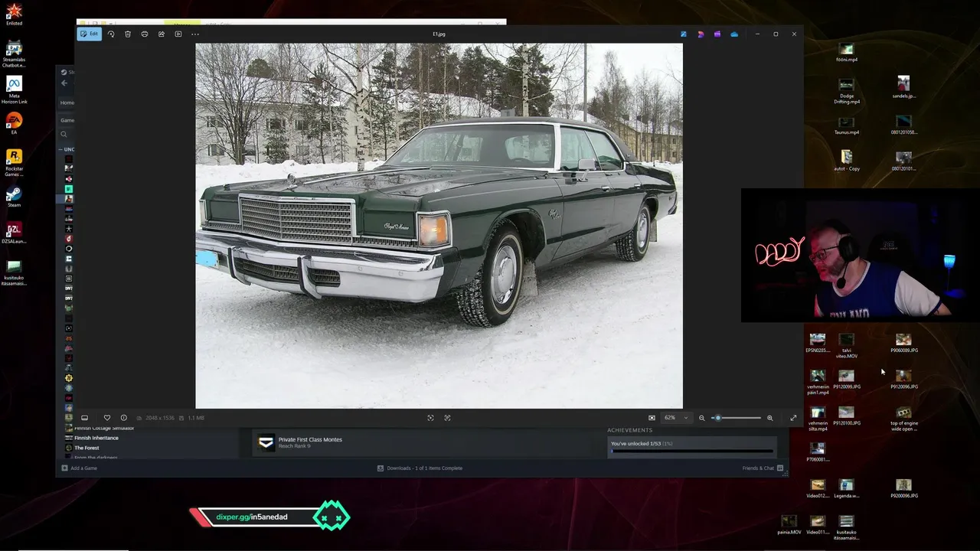Click Add a Game in Steam
Screen dimensions: 980x551
tap(80, 468)
